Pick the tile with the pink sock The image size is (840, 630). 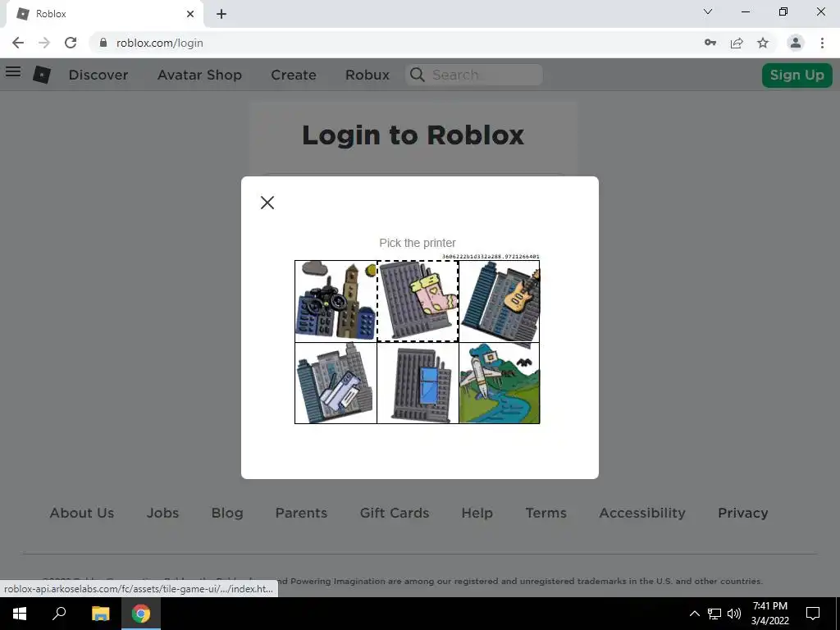(x=418, y=301)
